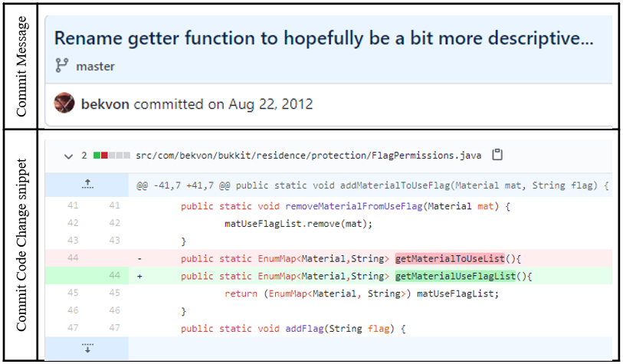Click the highlighted getMaterialToUseList text
Screen dimensions: 623x364
tap(450, 259)
